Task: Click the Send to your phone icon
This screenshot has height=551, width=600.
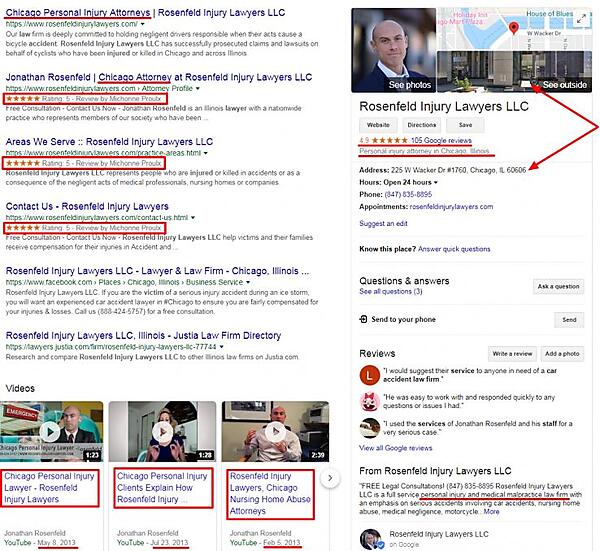Action: (x=363, y=319)
